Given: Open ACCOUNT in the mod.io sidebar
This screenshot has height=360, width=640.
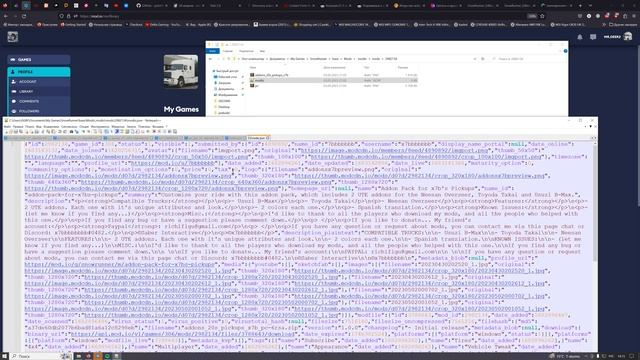Looking at the screenshot, I should tap(39, 82).
